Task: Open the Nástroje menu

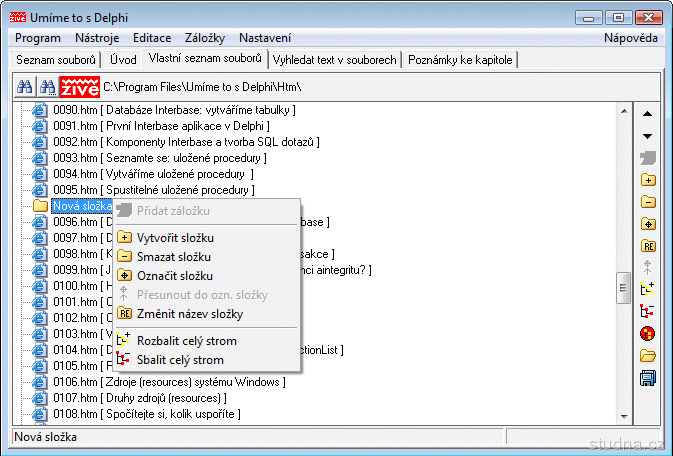Action: click(x=97, y=38)
